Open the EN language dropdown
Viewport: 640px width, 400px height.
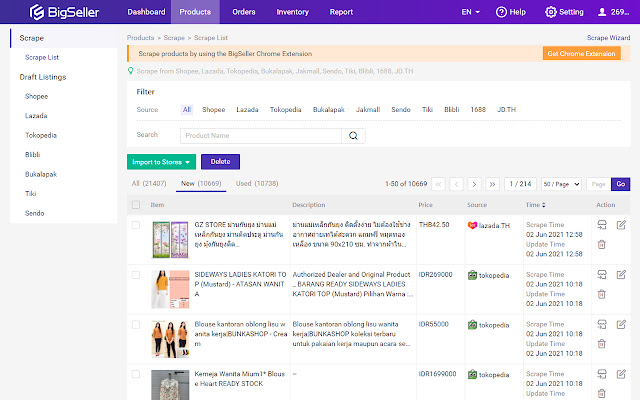[470, 12]
